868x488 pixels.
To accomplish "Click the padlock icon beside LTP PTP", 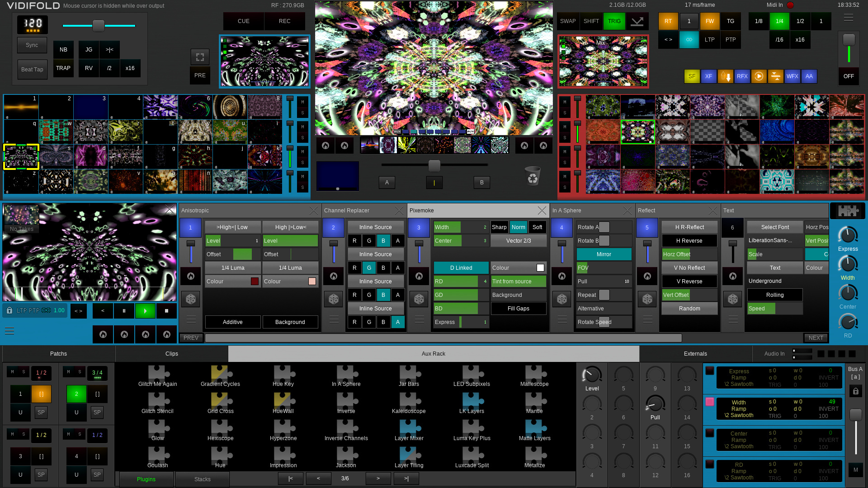I will 9,310.
